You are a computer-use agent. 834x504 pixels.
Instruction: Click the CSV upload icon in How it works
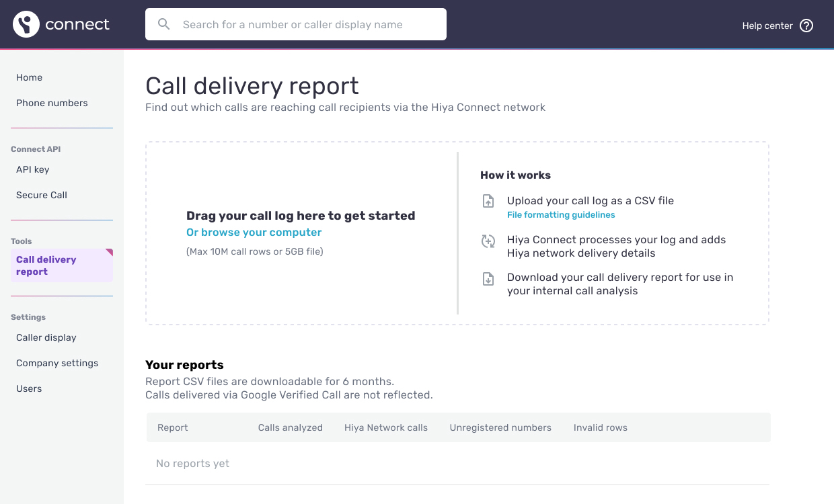click(x=488, y=200)
